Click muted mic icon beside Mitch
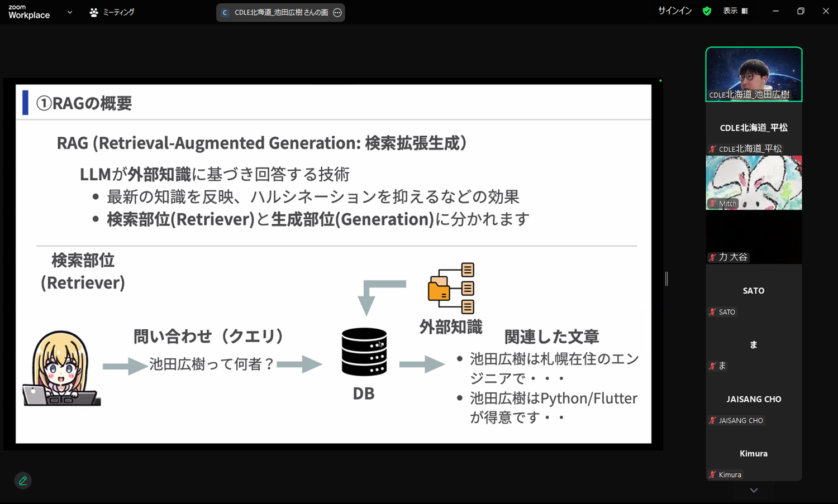This screenshot has height=504, width=838. [712, 204]
